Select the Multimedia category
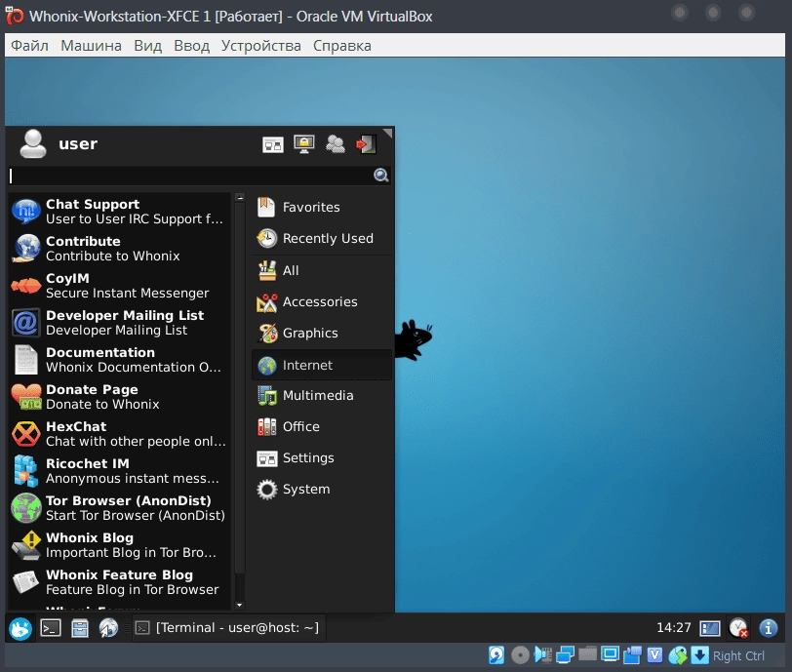792x672 pixels. click(x=322, y=396)
